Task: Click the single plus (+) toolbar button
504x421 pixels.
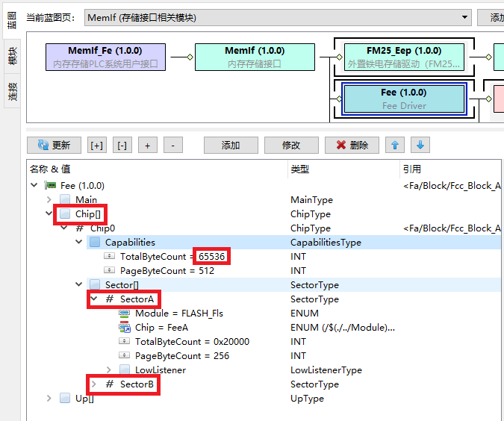Action: point(147,146)
